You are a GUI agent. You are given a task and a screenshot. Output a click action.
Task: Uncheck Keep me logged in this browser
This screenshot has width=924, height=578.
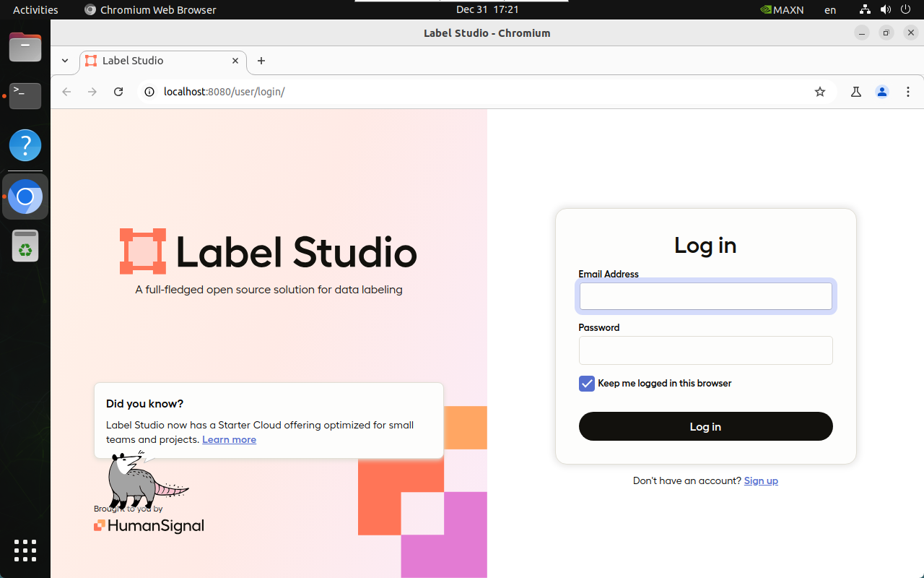point(587,384)
